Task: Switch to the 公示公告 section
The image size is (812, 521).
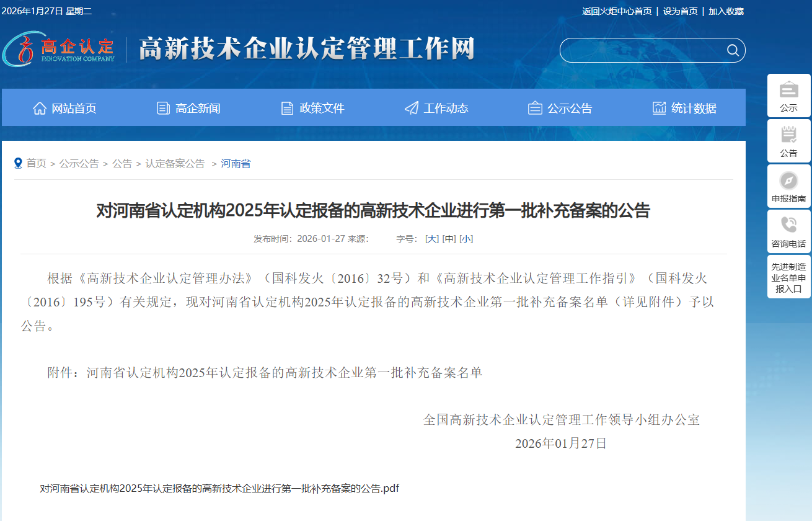Action: (569, 108)
